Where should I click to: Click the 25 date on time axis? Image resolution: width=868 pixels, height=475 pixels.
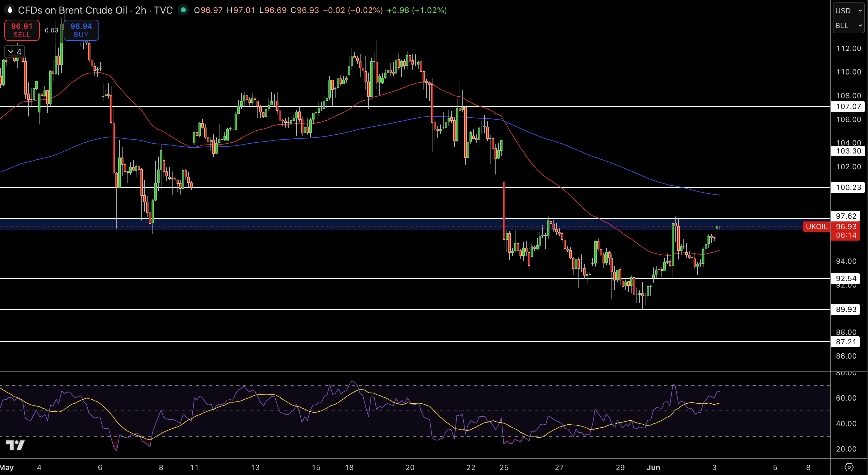click(x=504, y=467)
